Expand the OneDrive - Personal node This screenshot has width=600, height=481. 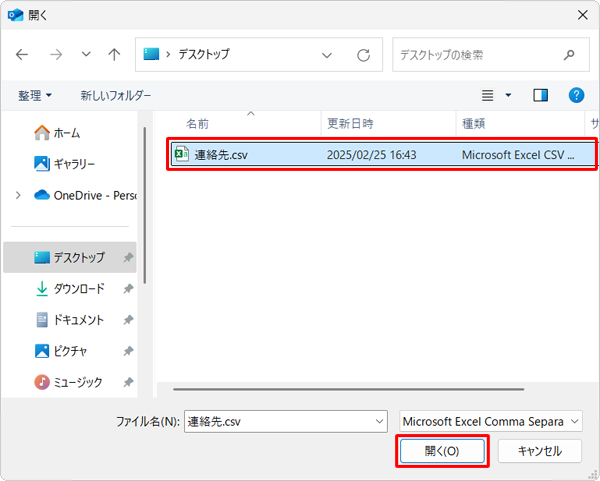18,196
